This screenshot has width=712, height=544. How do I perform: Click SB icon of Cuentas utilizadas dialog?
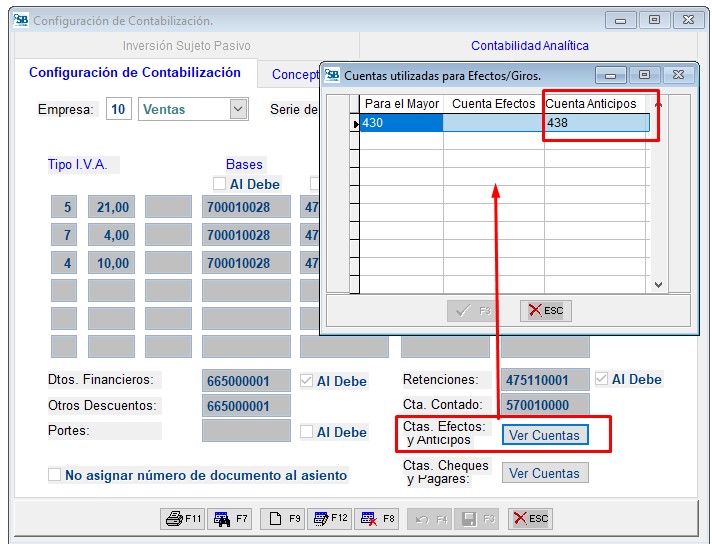(x=332, y=74)
